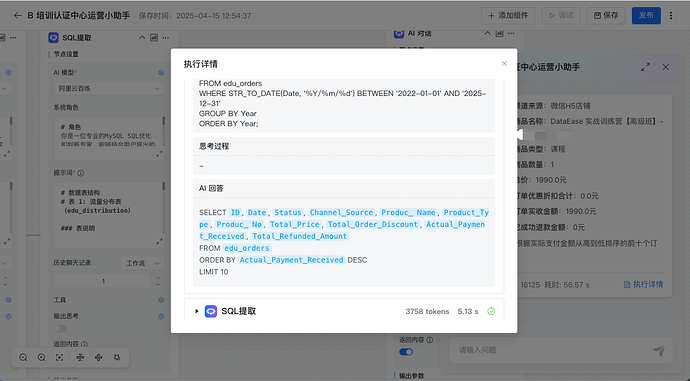This screenshot has height=381, width=690.
Task: Collapse the SQL提取 node panel
Action: [x=142, y=38]
